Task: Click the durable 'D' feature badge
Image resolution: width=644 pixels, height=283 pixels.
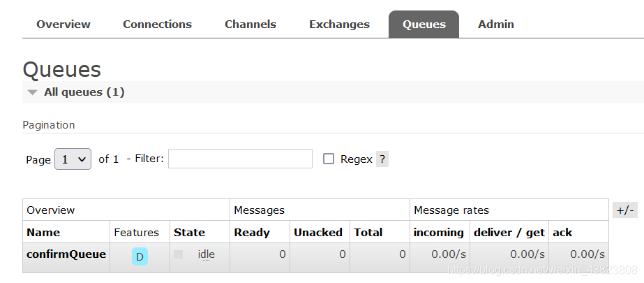Action: pyautogui.click(x=140, y=256)
